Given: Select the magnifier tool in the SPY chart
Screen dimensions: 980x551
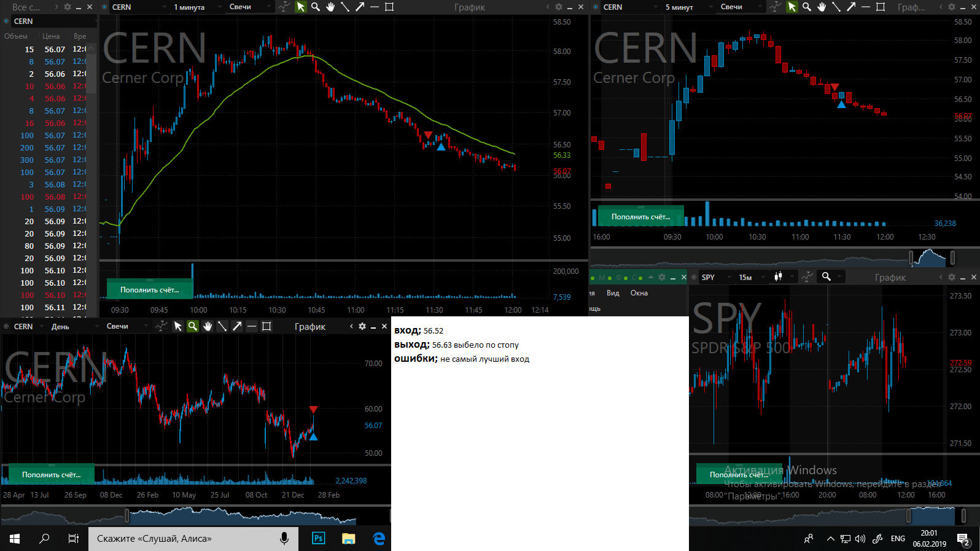Looking at the screenshot, I should [826, 277].
